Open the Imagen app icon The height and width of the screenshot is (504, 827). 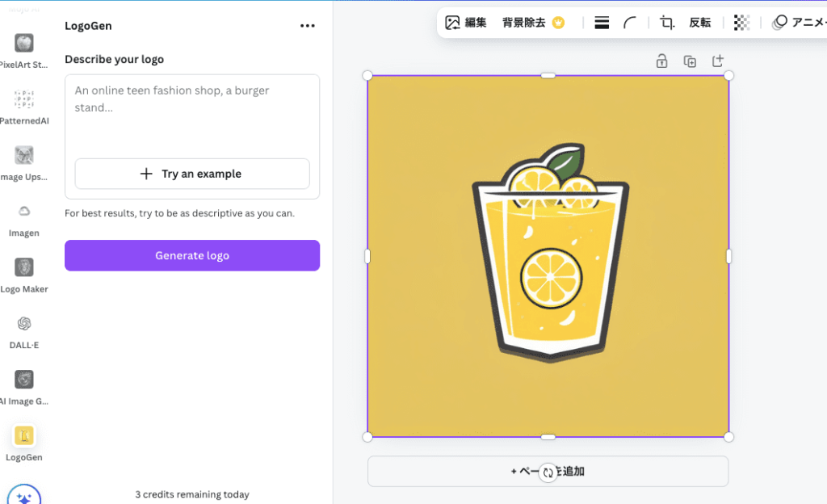click(x=23, y=212)
